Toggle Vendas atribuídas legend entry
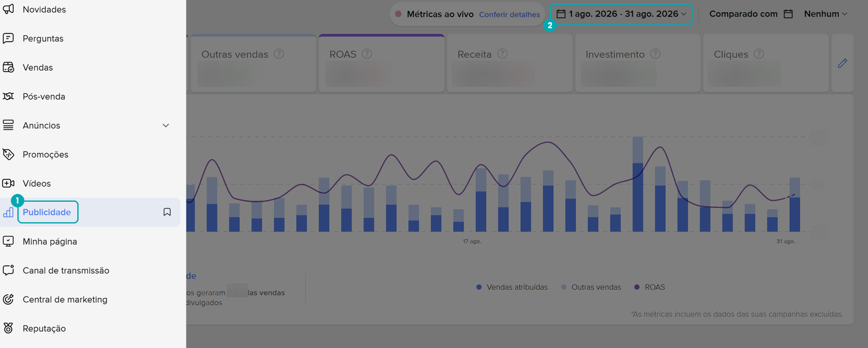The image size is (868, 348). pyautogui.click(x=512, y=287)
